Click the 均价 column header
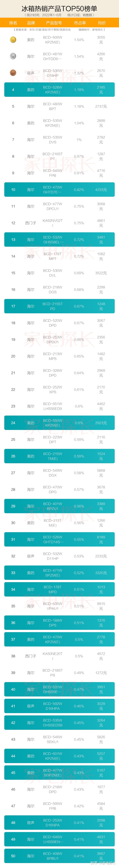 102,23
